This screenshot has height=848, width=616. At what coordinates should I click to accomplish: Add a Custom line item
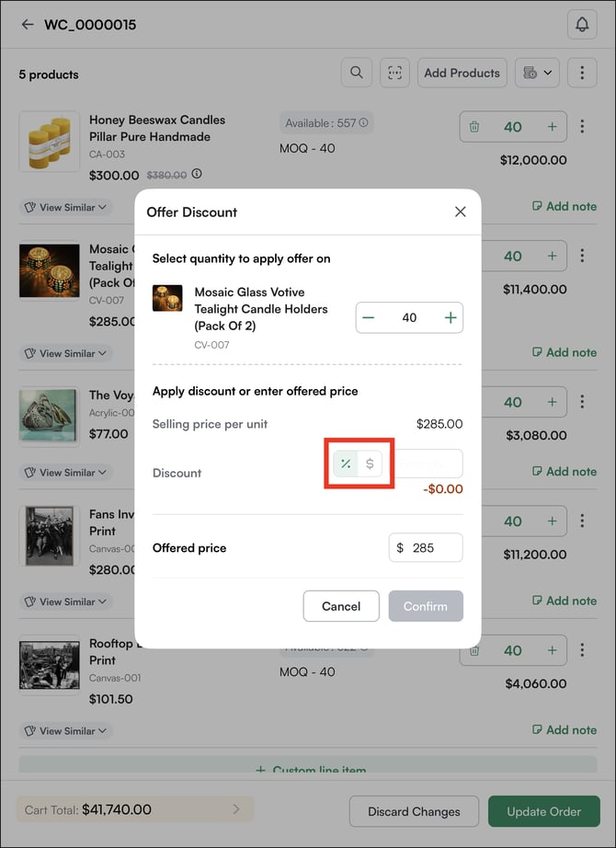click(x=308, y=771)
